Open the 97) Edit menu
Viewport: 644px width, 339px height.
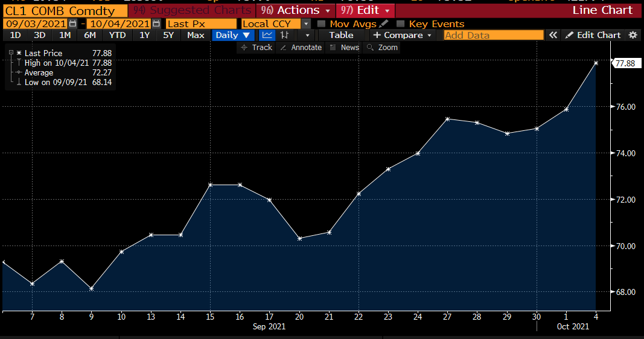(x=365, y=10)
